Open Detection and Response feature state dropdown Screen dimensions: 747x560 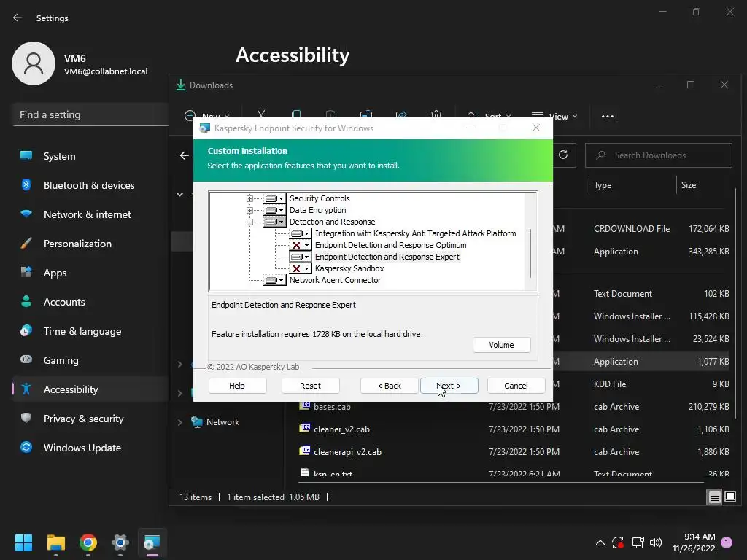pos(274,222)
